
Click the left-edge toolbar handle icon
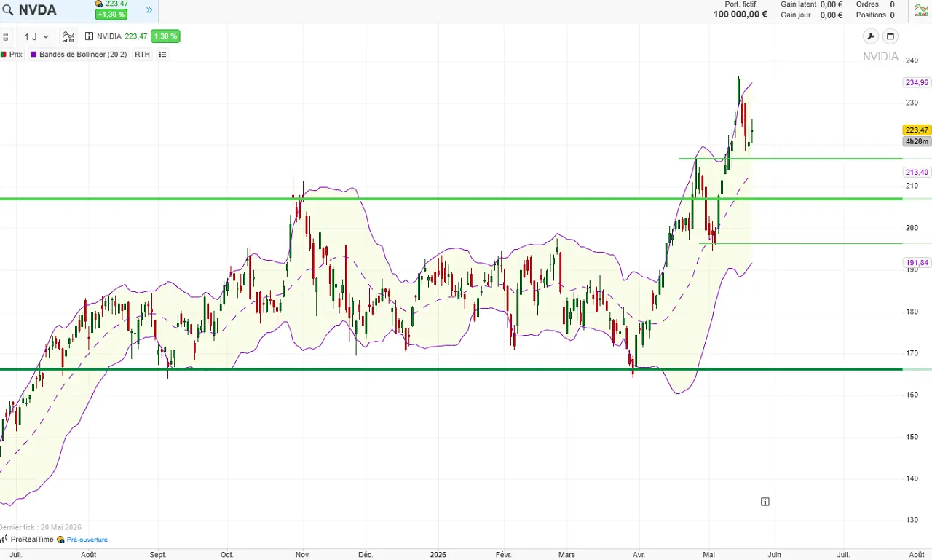tap(4, 36)
